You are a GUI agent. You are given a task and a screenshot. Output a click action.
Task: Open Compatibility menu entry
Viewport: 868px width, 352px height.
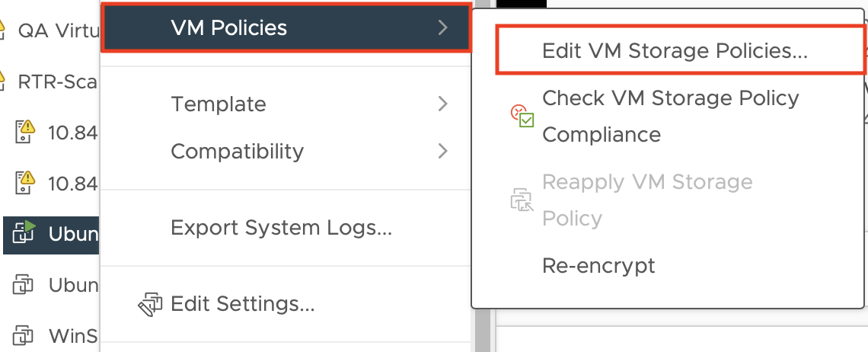(237, 151)
